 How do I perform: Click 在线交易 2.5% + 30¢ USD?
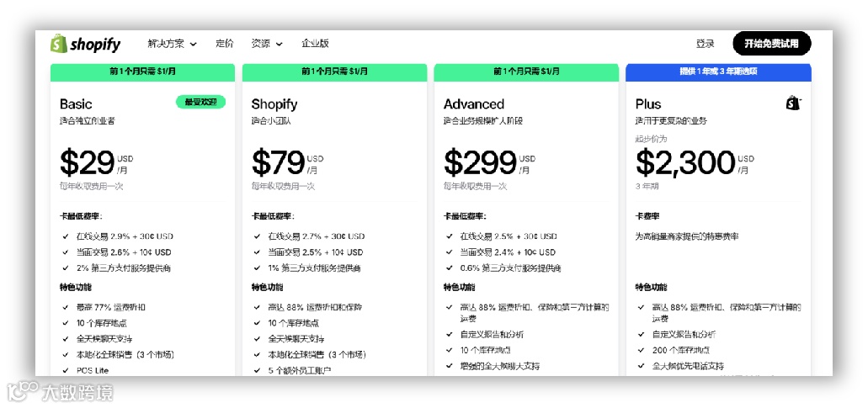[509, 236]
